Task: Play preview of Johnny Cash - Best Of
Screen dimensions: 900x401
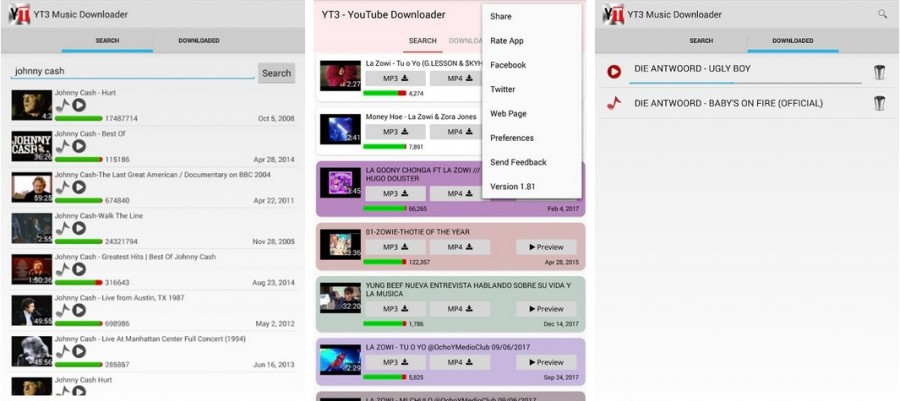Action: (x=79, y=146)
